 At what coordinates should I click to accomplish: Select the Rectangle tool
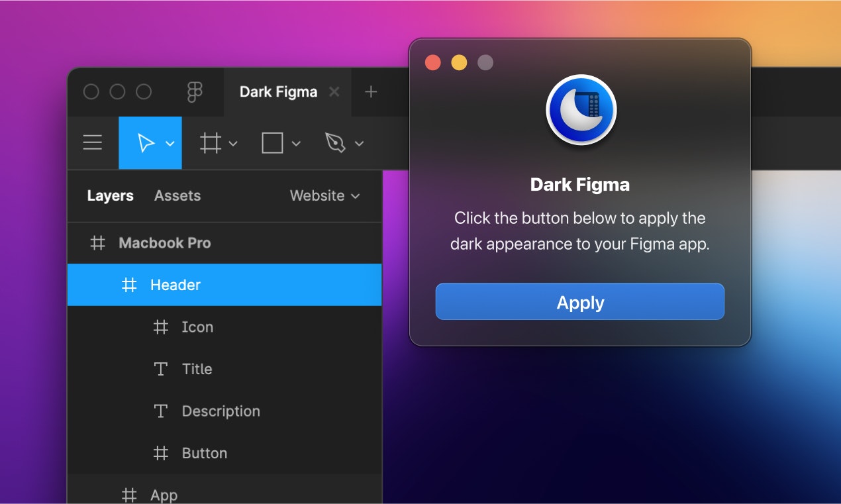[273, 142]
